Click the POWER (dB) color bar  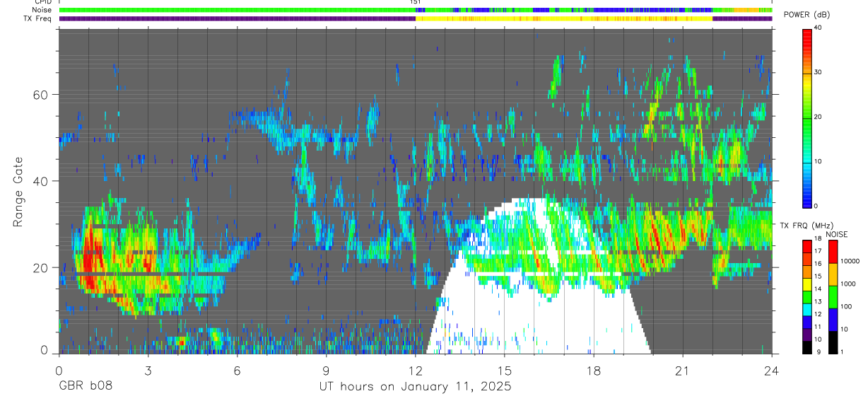pyautogui.click(x=807, y=117)
